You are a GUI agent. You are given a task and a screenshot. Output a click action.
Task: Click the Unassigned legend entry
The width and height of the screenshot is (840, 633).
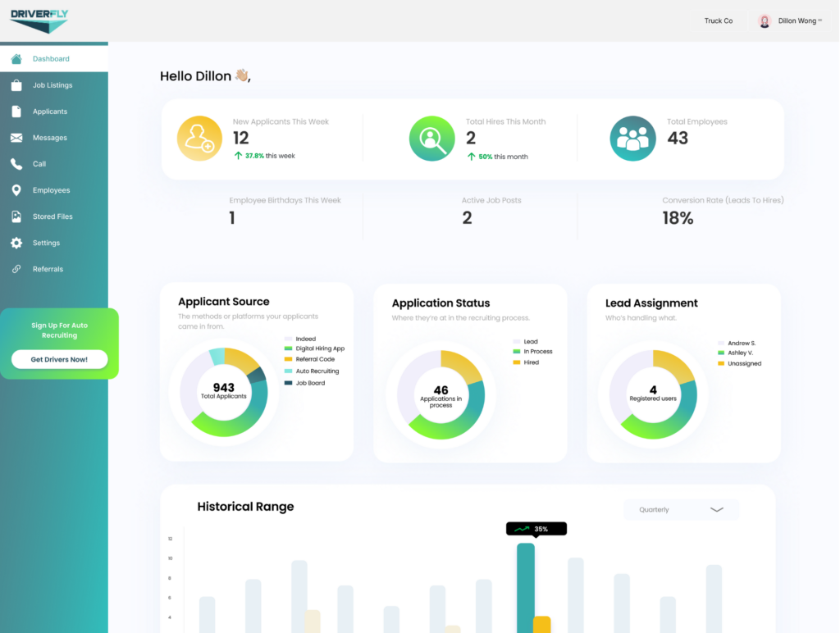coord(739,363)
